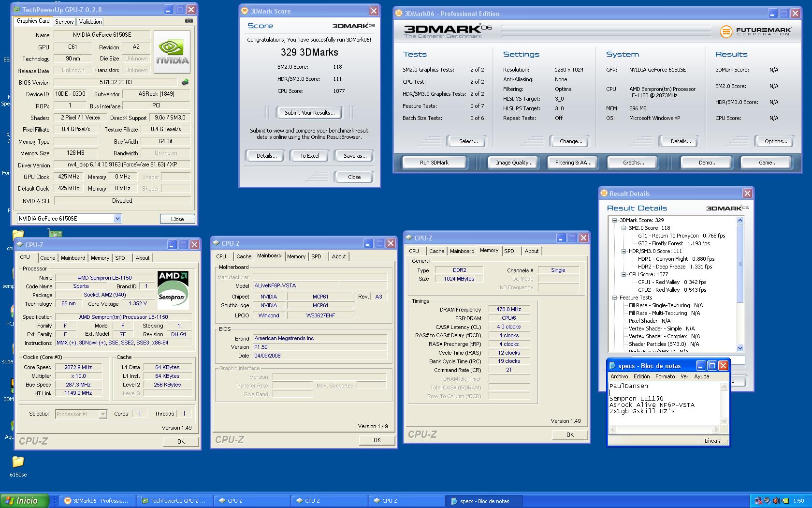Click the DRAM Frequency 478.8 MHz value
Viewport: 812px width, 508px height.
pyautogui.click(x=508, y=309)
